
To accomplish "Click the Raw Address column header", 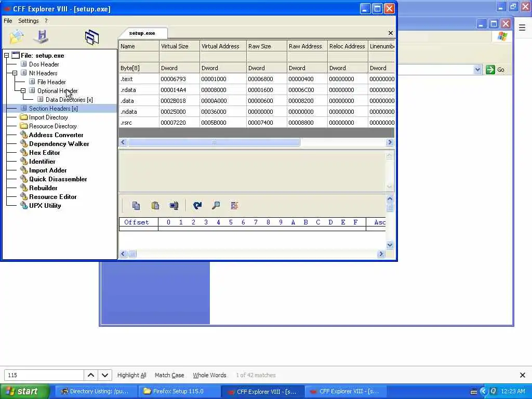I will [307, 46].
